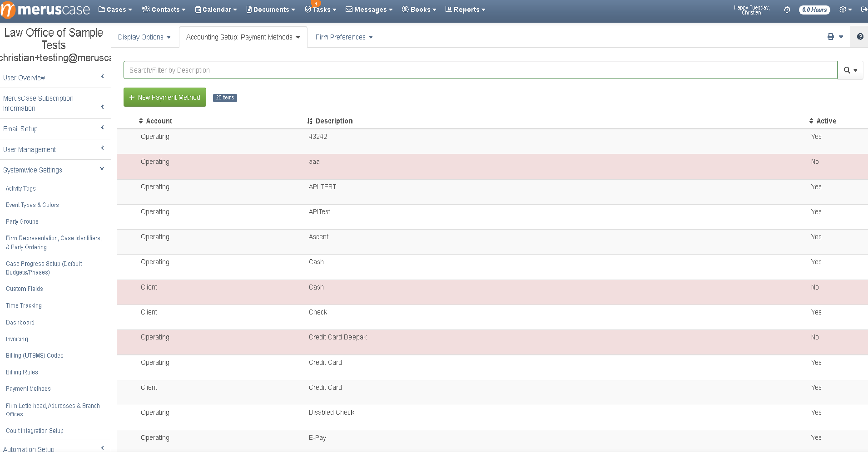Click the Law Office of Sample Tests heading

tap(54, 39)
